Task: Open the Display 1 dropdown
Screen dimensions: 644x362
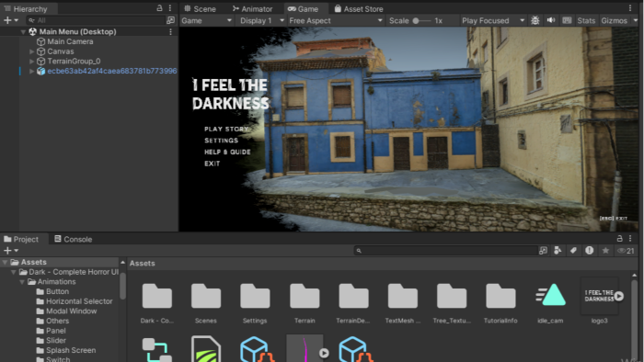Action: [x=261, y=20]
